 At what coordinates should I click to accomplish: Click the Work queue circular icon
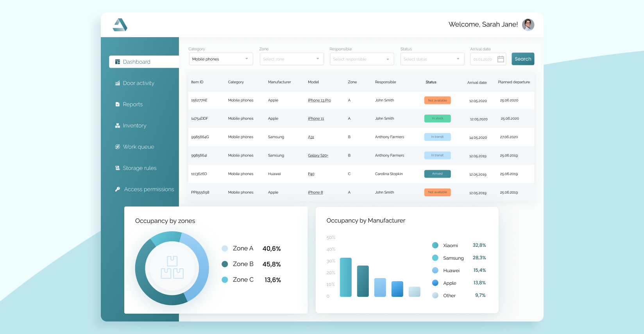coord(118,147)
